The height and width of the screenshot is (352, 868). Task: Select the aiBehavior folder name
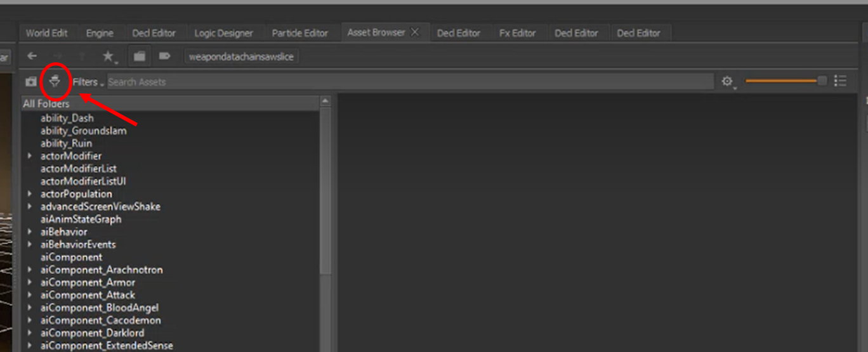[63, 232]
